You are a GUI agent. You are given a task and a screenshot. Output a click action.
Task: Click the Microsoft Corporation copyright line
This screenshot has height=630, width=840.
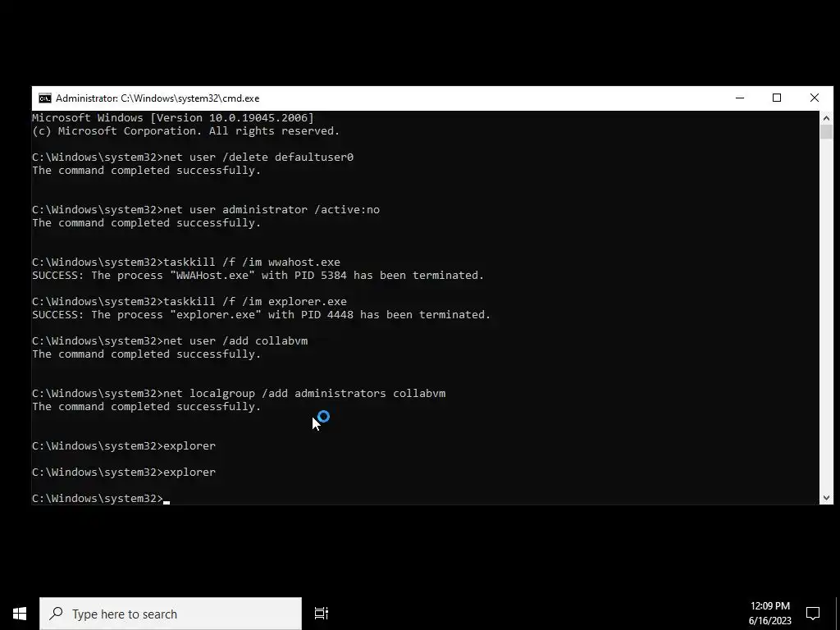point(186,131)
